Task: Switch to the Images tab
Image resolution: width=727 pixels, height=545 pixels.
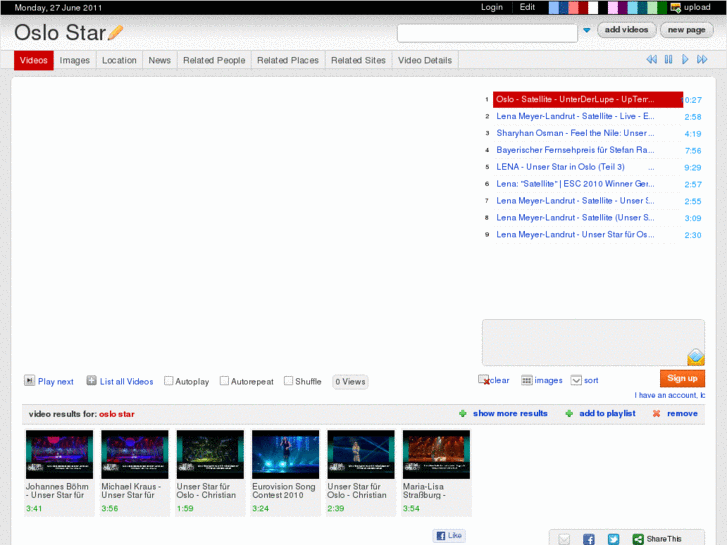Action: point(74,60)
